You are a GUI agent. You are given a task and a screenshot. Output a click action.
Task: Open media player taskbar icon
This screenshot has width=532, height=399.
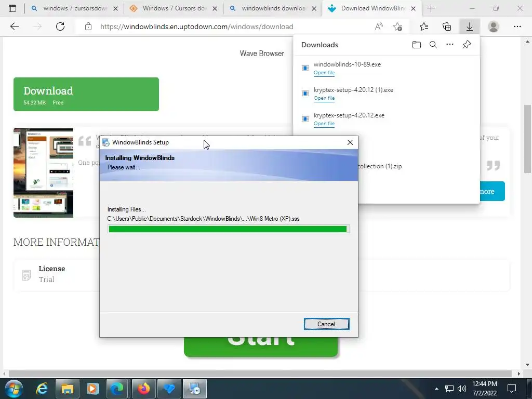click(92, 389)
